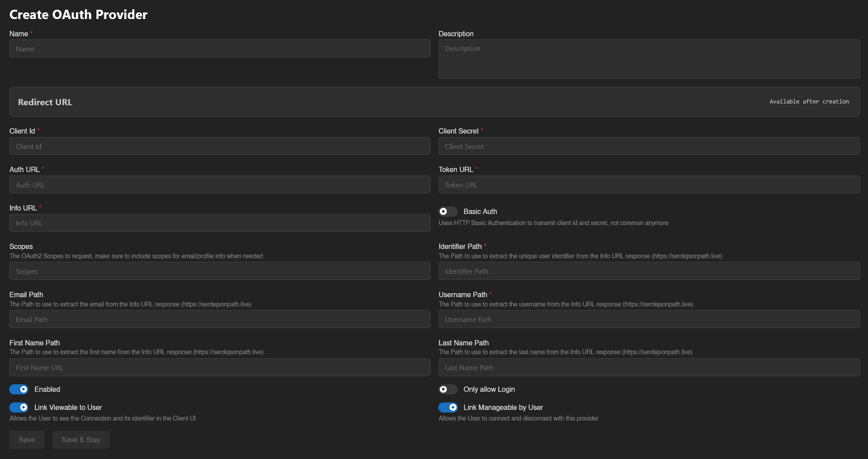This screenshot has height=459, width=868.
Task: Toggle the Basic Auth switch on
Action: [448, 211]
